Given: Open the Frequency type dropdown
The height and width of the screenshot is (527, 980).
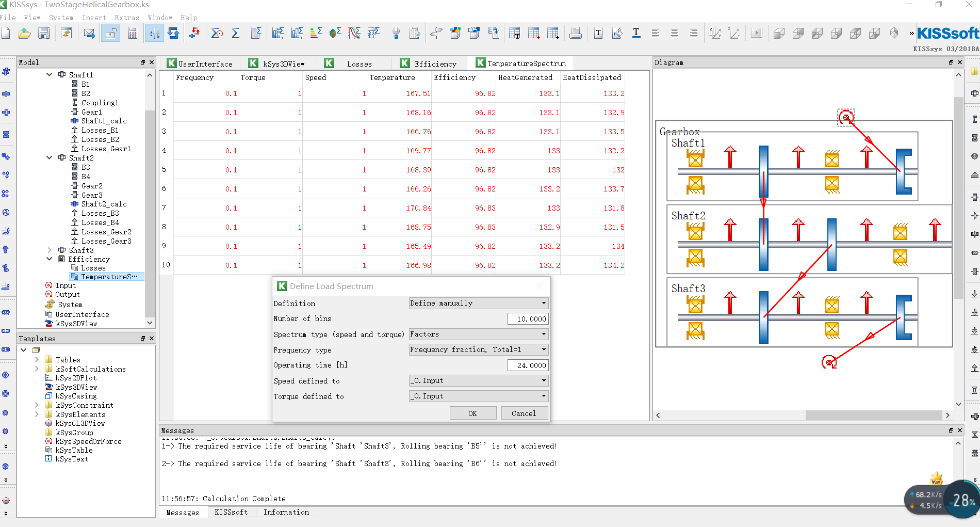Looking at the screenshot, I should click(478, 350).
